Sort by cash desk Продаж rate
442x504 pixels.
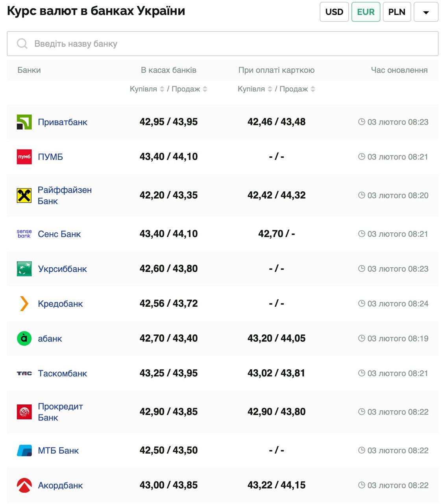(x=205, y=89)
